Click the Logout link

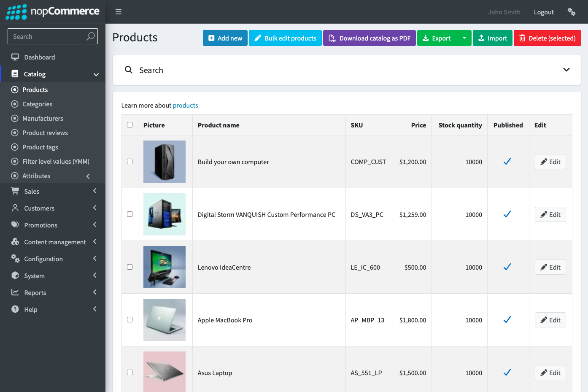point(544,12)
